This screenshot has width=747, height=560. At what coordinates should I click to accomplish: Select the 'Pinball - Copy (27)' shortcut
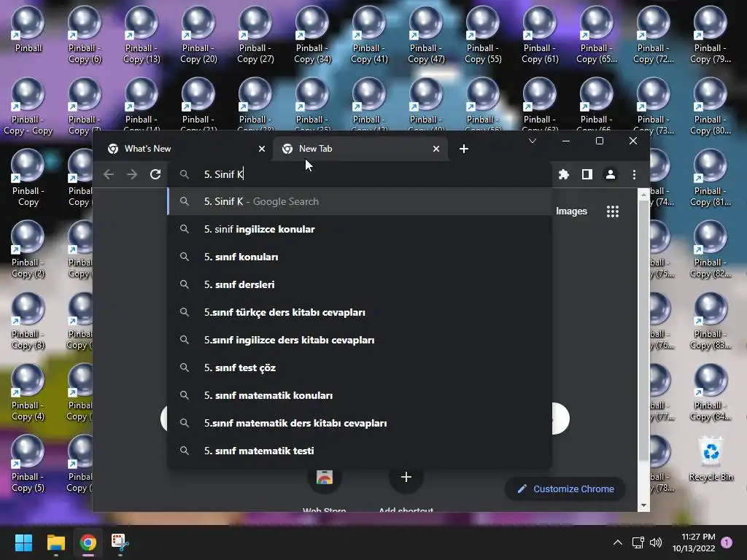[255, 34]
